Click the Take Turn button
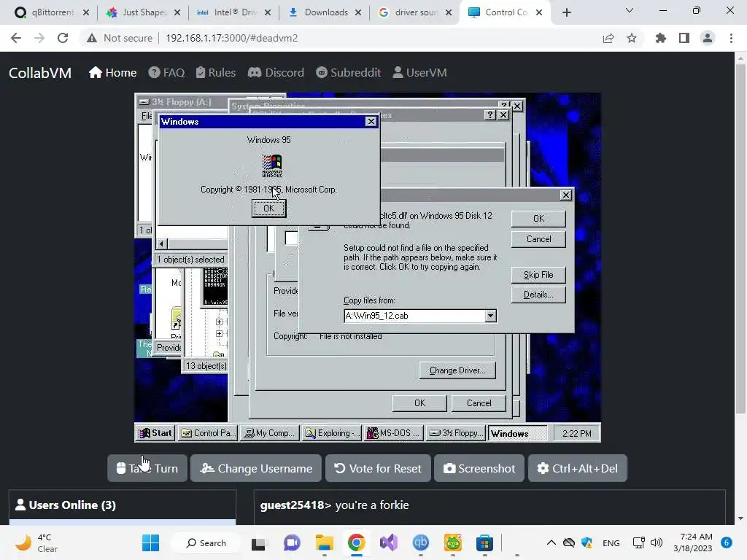This screenshot has width=747, height=560. [147, 469]
